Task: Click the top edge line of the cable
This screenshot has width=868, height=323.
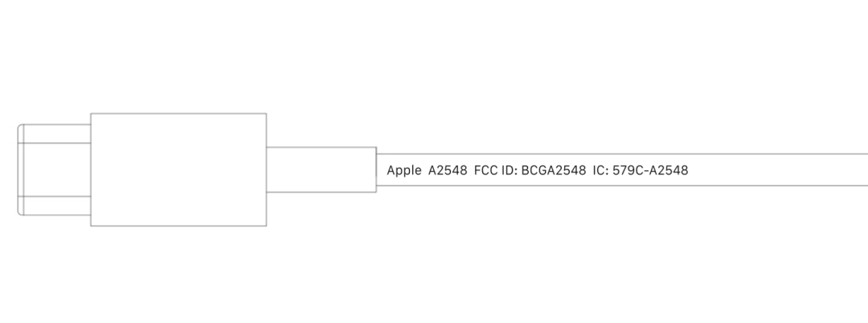Action: [x=622, y=153]
